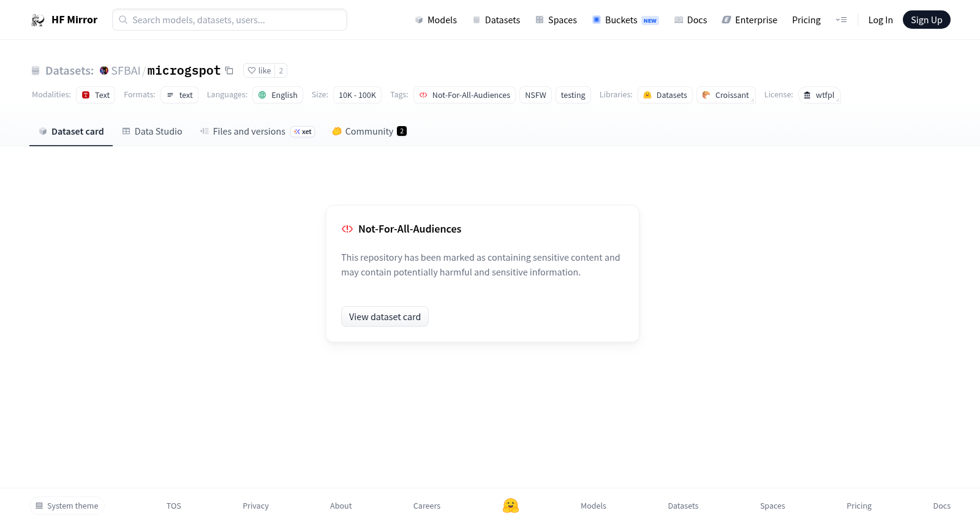Screen dimensions: 980x527
Task: Click the heart like button
Action: (259, 70)
